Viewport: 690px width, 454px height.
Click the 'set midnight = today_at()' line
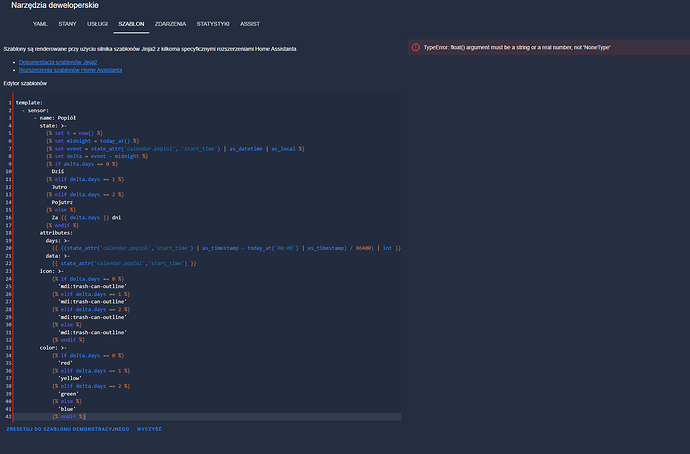pos(92,141)
